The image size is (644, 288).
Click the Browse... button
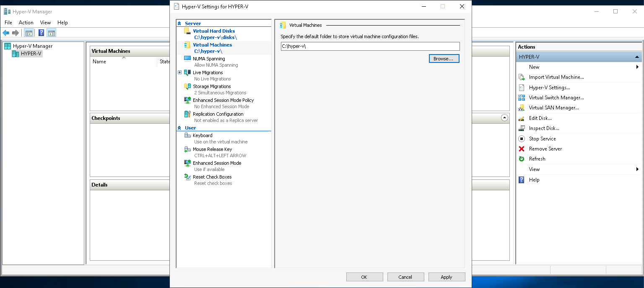(x=444, y=59)
